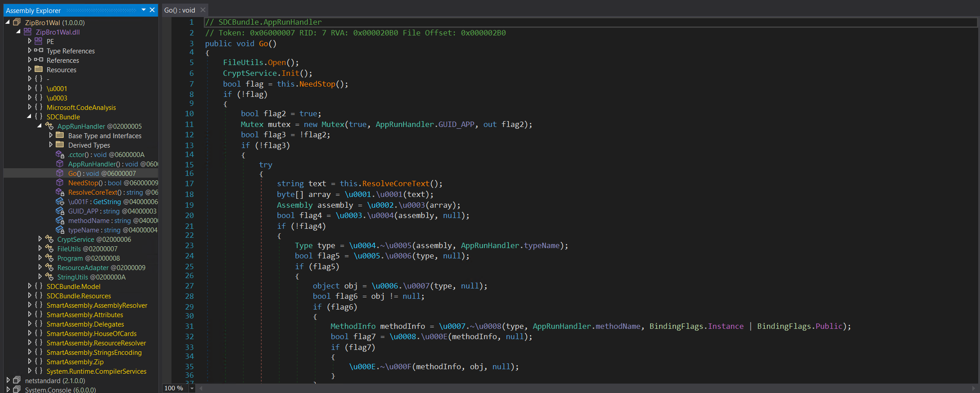Click the PE node icon
This screenshot has width=980, height=393.
pos(39,41)
